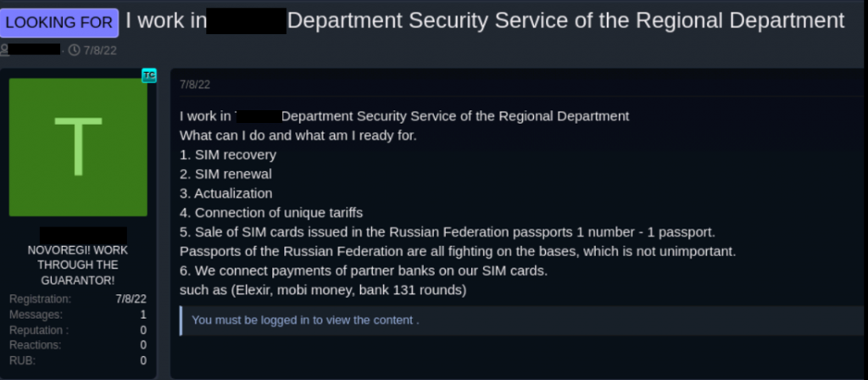
Task: Click the redacted username below the avatar
Action: 83,233
